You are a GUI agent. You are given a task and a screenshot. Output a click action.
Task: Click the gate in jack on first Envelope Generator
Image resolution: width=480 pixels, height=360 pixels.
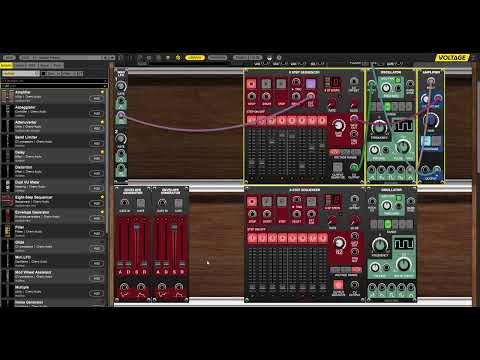click(x=124, y=202)
